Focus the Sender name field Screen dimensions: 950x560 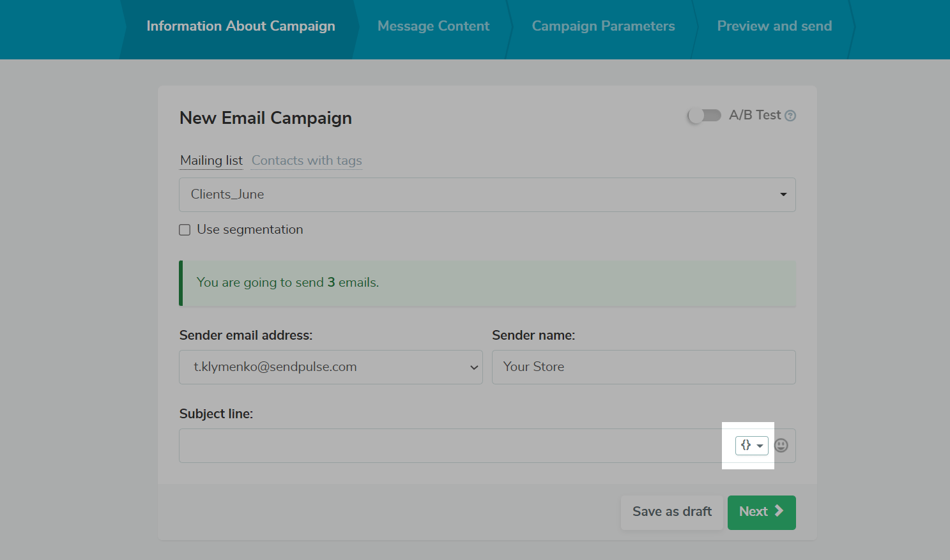643,367
